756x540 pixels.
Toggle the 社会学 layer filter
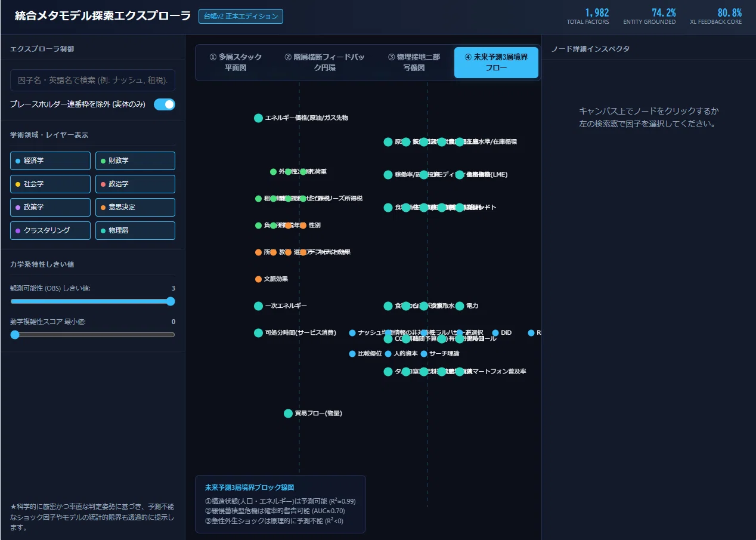click(x=50, y=184)
